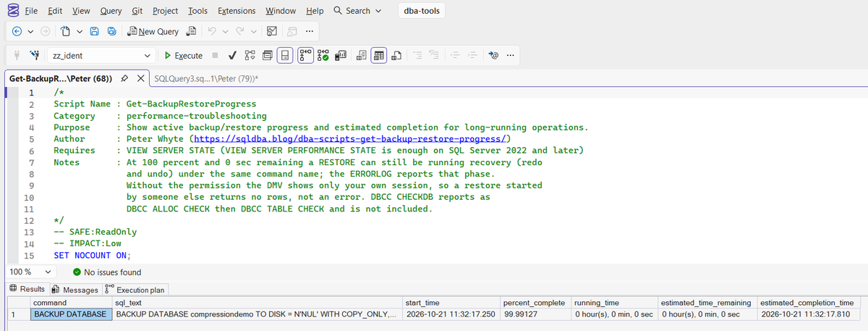This screenshot has width=868, height=331.
Task: Click the Change Connection icon
Action: click(33, 55)
